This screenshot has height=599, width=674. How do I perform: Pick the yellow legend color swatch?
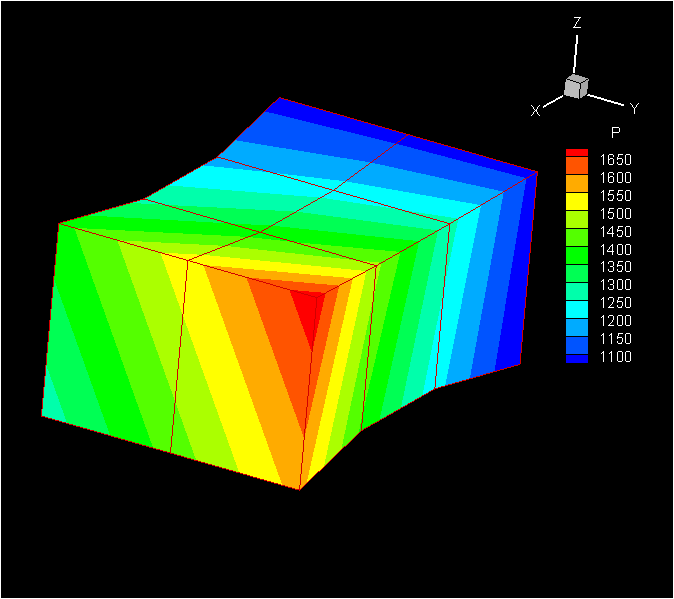coord(577,202)
